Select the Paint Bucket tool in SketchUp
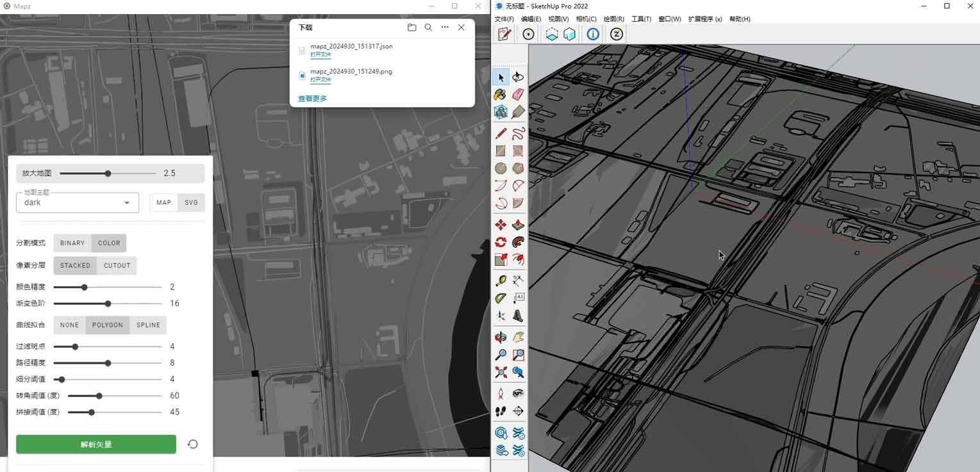 tap(501, 95)
